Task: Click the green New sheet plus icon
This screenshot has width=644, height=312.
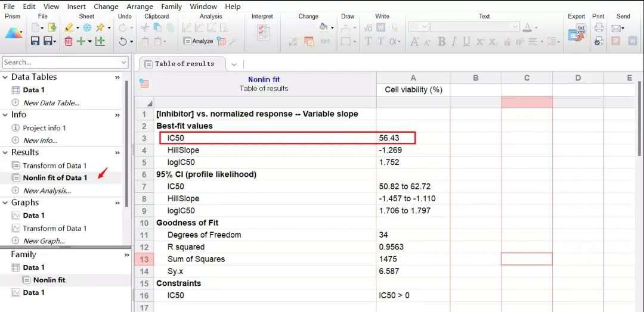Action: (x=82, y=41)
